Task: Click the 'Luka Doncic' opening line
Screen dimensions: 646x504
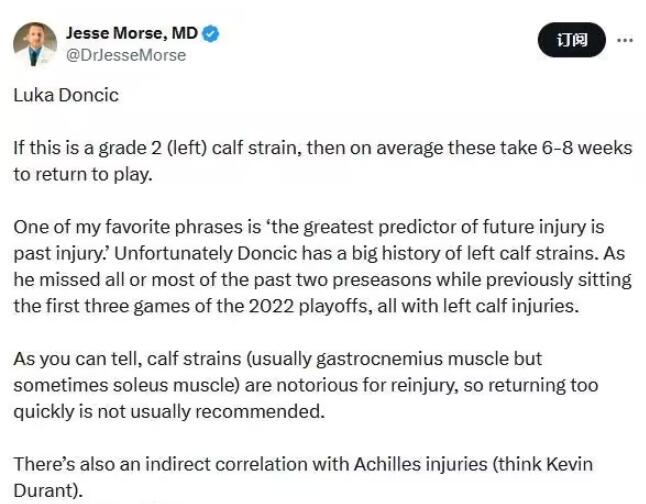Action: coord(66,96)
